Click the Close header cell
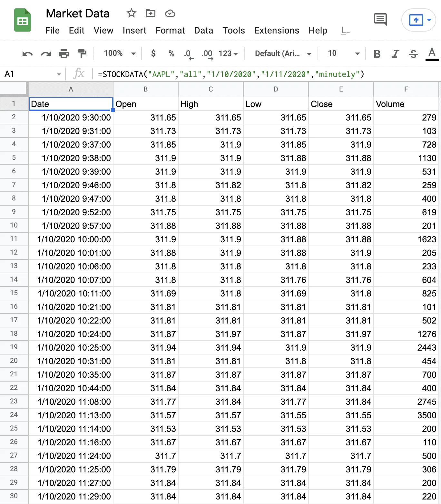 (341, 104)
